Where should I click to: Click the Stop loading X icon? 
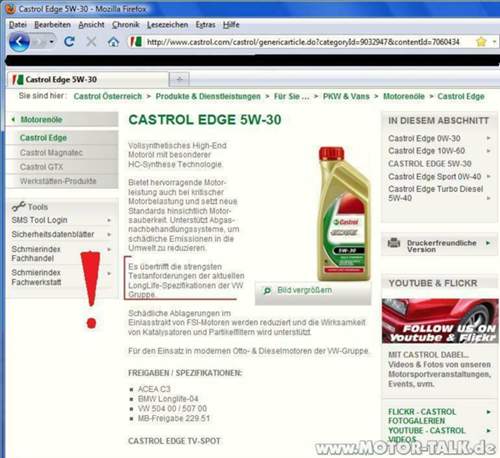[x=91, y=42]
